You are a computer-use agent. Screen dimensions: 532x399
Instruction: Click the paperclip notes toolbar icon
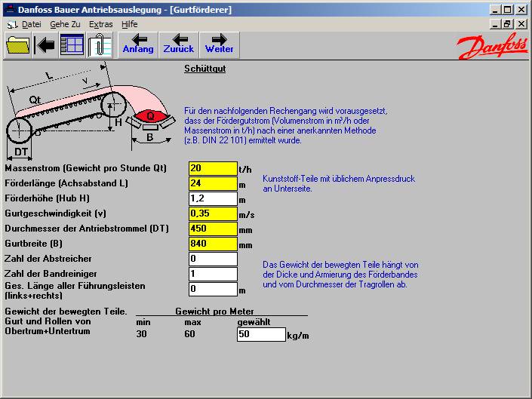tap(100, 45)
